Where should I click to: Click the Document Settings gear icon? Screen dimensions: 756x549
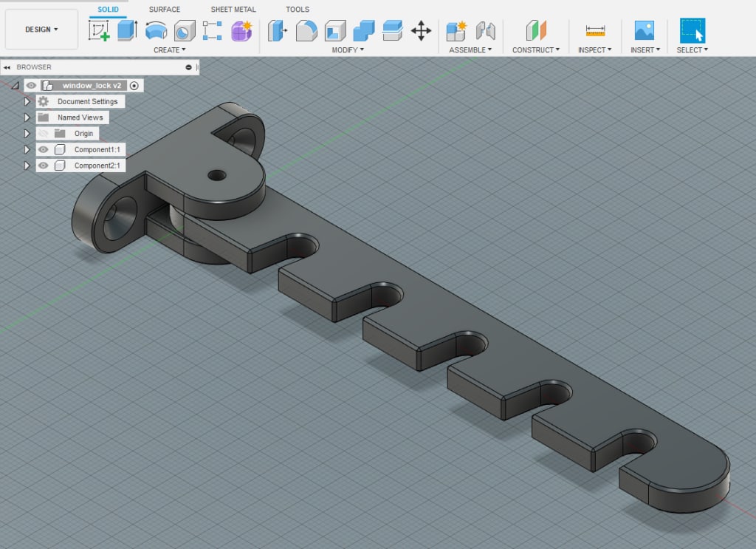point(44,101)
